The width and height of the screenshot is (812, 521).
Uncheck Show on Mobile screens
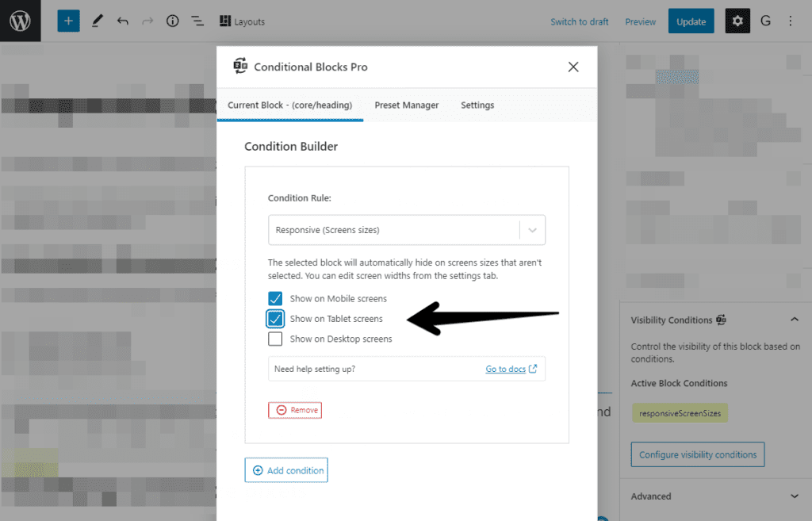click(275, 298)
